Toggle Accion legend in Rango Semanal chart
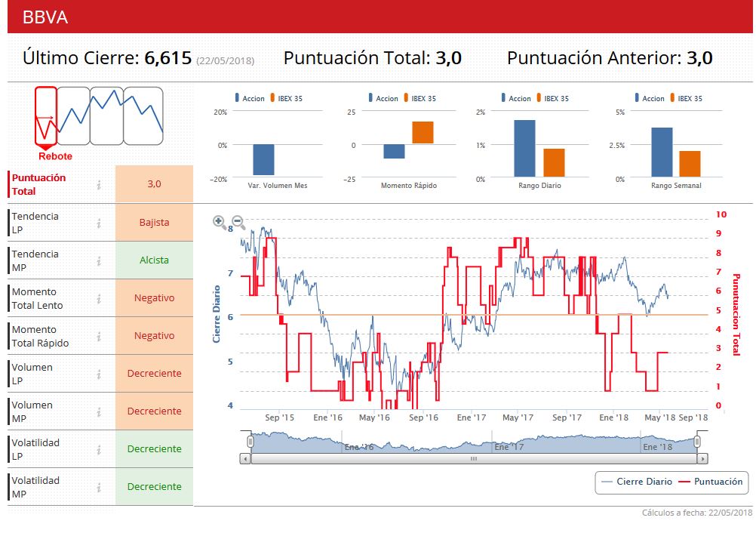 650,98
